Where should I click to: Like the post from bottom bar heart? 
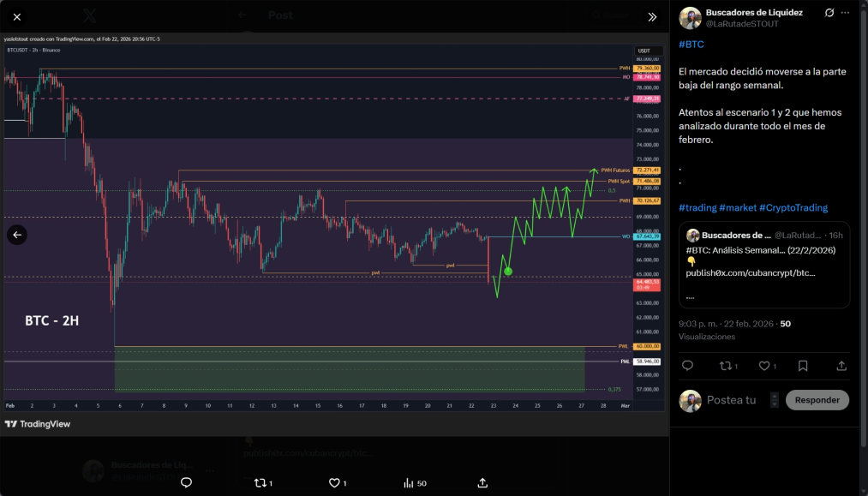[x=338, y=483]
